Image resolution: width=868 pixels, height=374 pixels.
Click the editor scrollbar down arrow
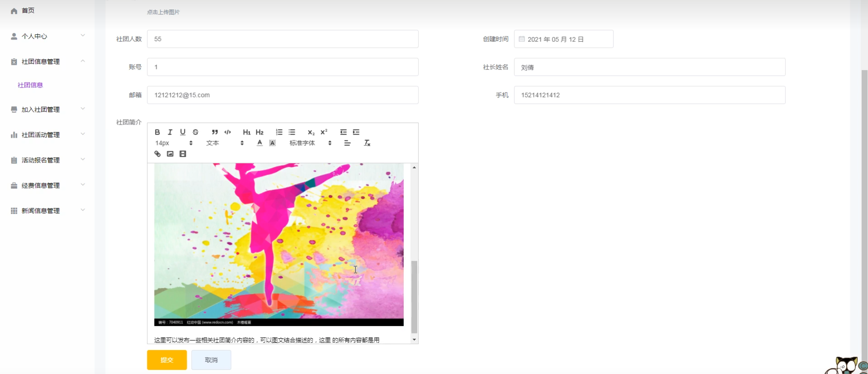(414, 340)
